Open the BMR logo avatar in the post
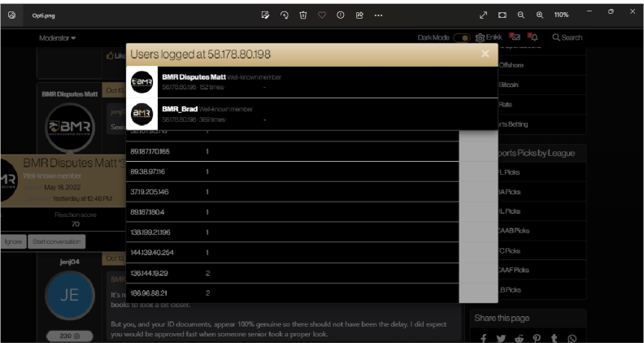This screenshot has height=343, width=644. [x=69, y=128]
